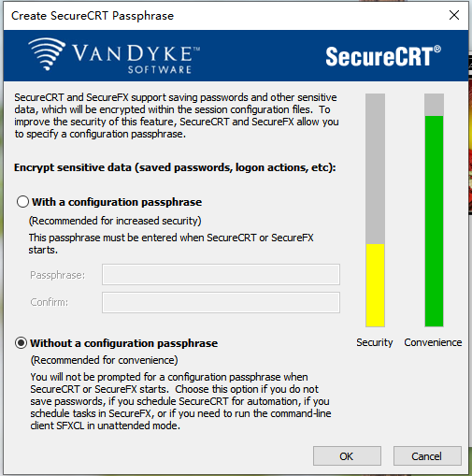Click the VanDyke Software wordmark
The width and height of the screenshot is (472, 476).
[136, 58]
